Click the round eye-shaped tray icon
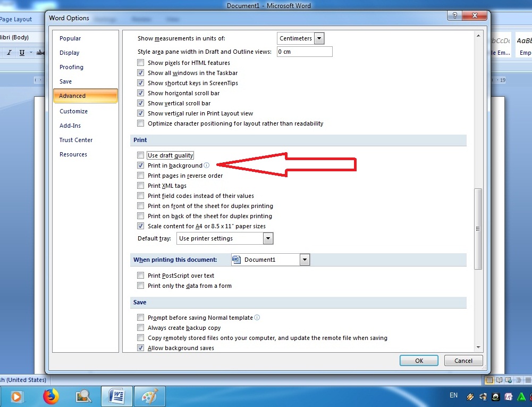 pyautogui.click(x=496, y=396)
